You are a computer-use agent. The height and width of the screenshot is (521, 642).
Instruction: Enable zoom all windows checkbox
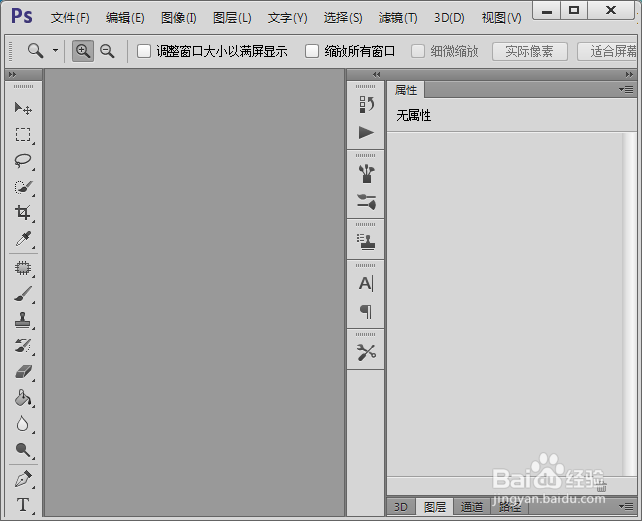pos(312,51)
